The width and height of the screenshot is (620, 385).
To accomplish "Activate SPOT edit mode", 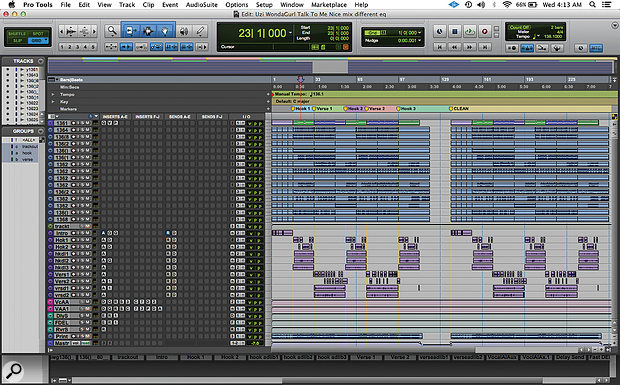I will [x=38, y=34].
